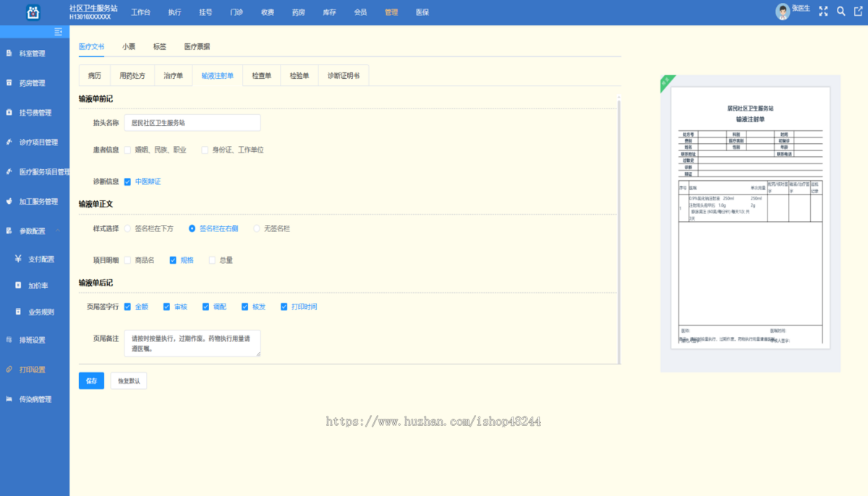Viewport: 868px width, 496px height.
Task: Check the 婚姻、民族、职业 checkbox
Action: tap(127, 150)
